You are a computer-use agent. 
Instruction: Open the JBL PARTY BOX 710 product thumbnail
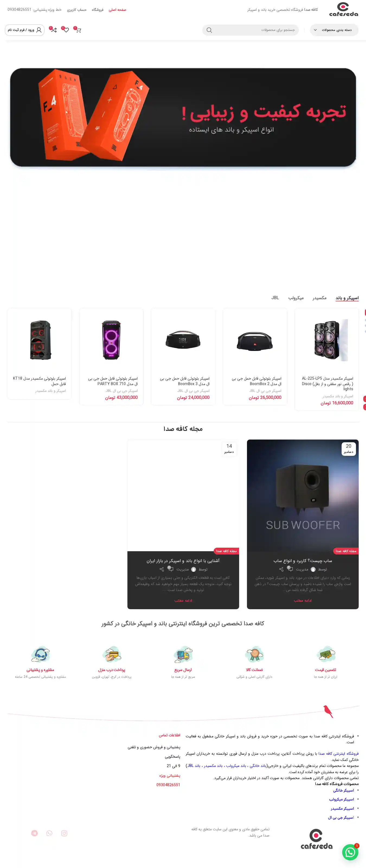pyautogui.click(x=111, y=340)
